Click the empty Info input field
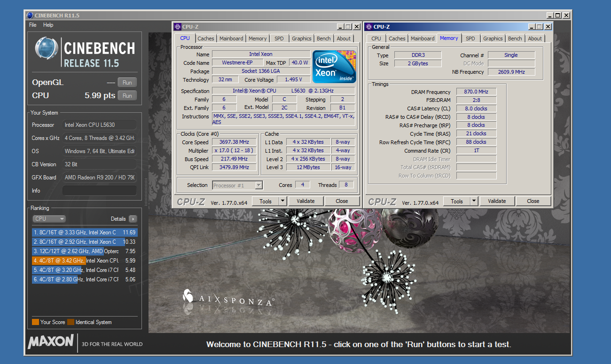This screenshot has height=364, width=611. 100,191
